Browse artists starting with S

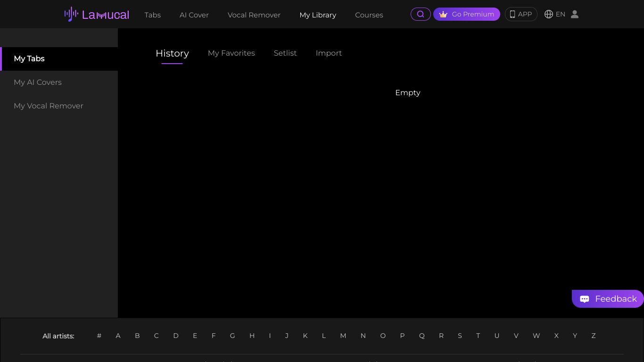460,336
